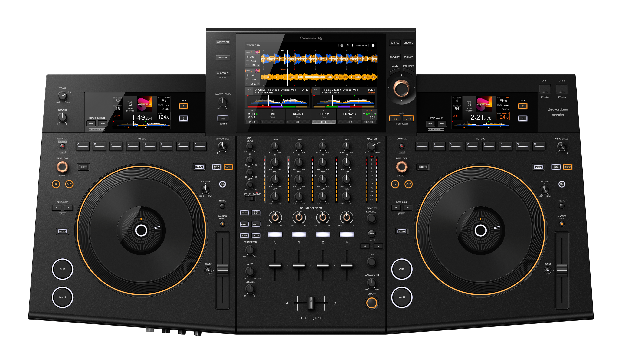Viewport: 622px width, 364px height.
Task: Tap the globe network icon on the touchscreen
Action: [x=342, y=45]
